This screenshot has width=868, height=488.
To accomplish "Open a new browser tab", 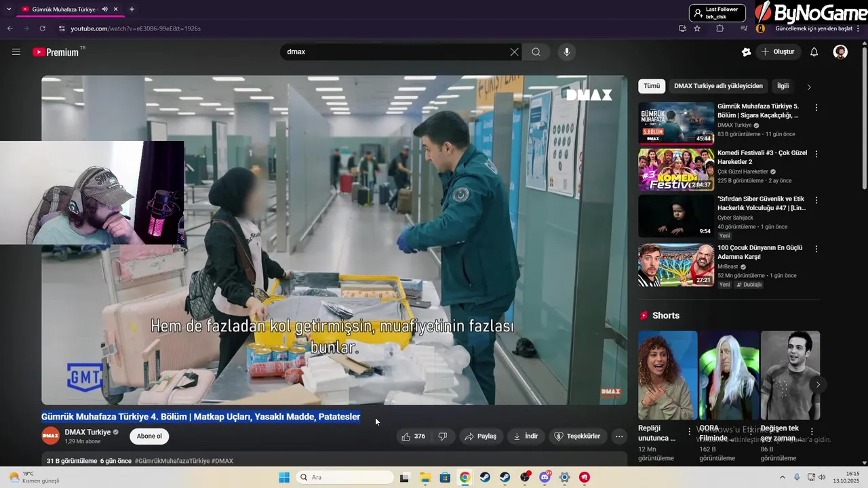I will 132,9.
